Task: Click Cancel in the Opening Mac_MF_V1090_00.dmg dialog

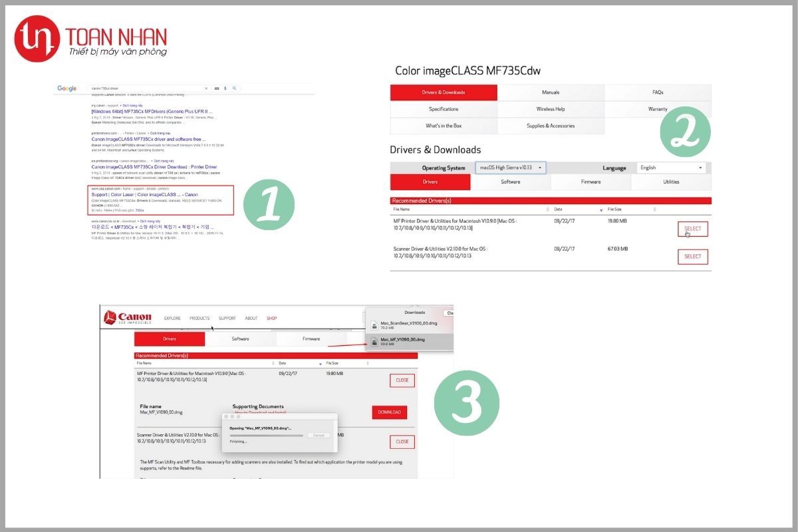Action: coord(319,435)
